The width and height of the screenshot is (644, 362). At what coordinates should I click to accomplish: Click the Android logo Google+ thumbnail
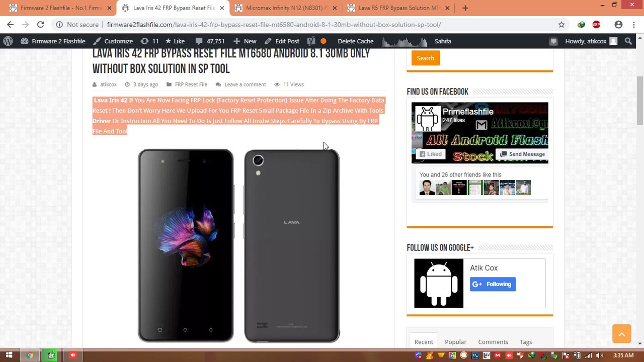(439, 283)
